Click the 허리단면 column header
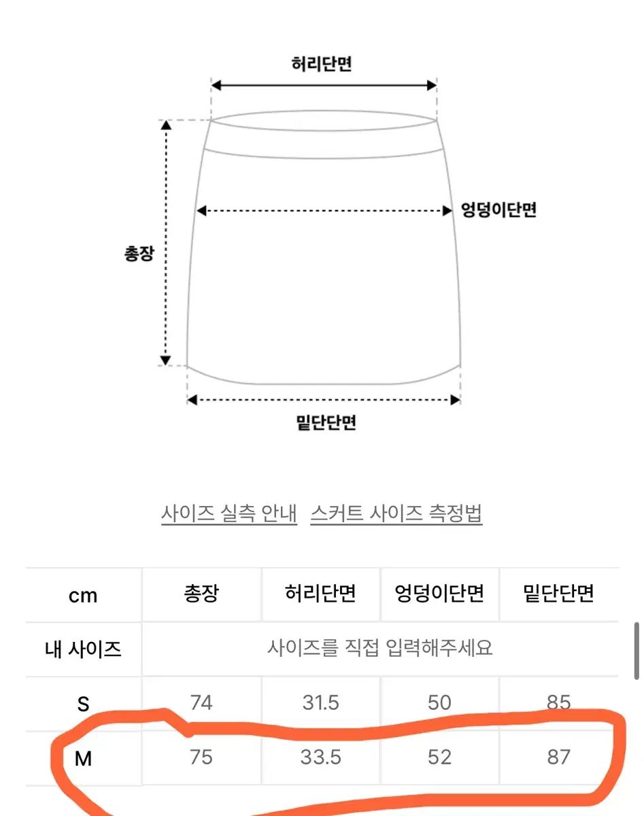Viewport: 644px width, 816px height. click(x=320, y=594)
